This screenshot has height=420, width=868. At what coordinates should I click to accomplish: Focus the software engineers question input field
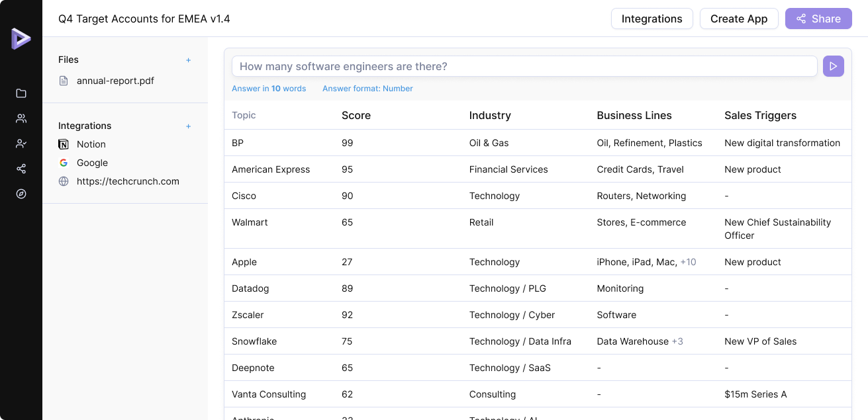pyautogui.click(x=523, y=66)
